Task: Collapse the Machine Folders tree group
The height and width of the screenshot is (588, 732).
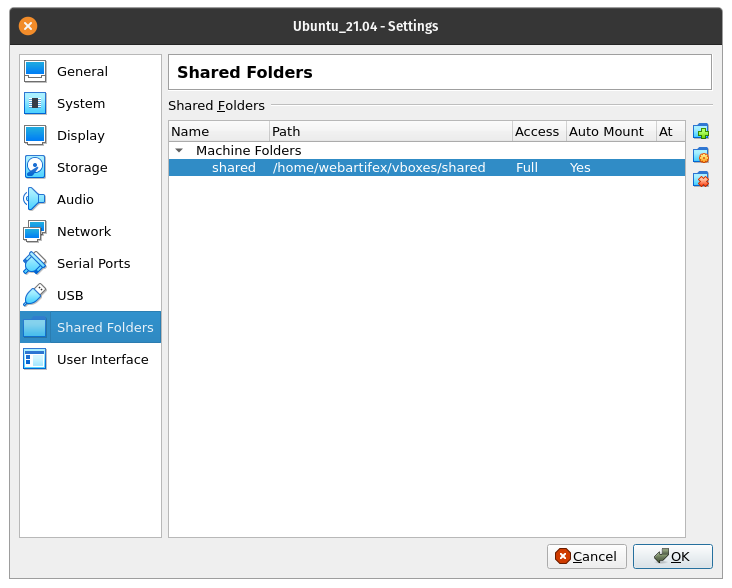Action: coord(179,150)
